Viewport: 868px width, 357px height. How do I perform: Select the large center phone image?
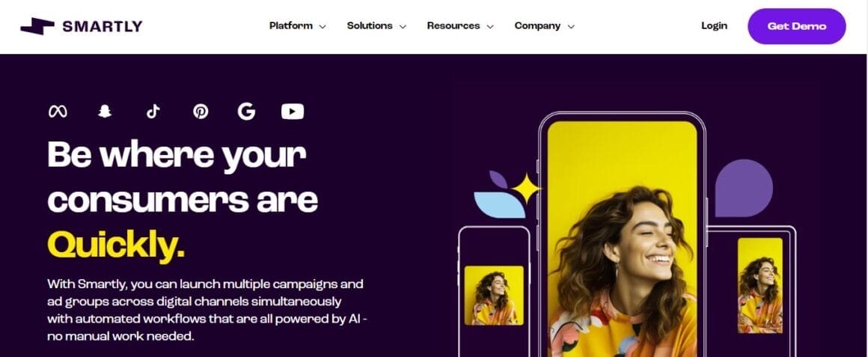click(623, 239)
